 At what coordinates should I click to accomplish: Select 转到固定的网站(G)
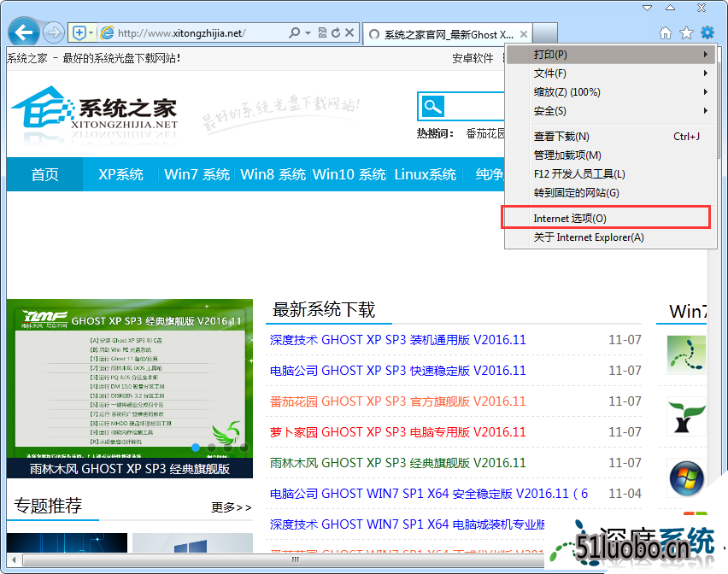[610, 192]
